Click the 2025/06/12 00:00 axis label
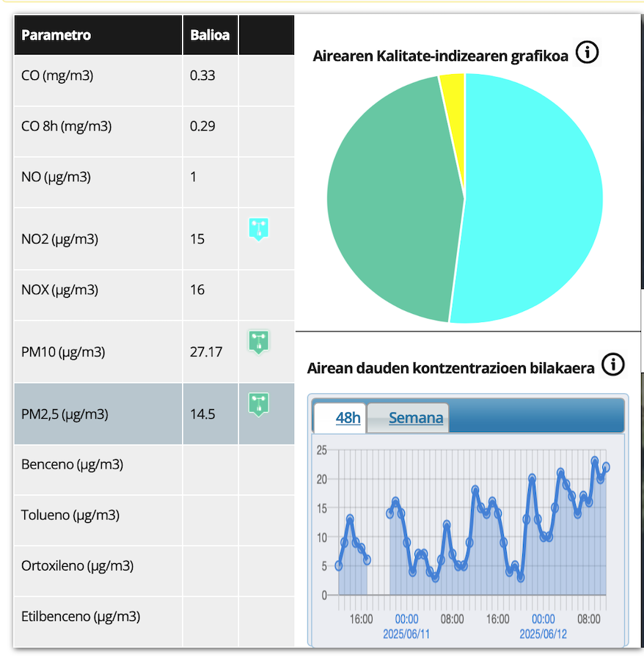The width and height of the screenshot is (644, 660). tap(543, 626)
